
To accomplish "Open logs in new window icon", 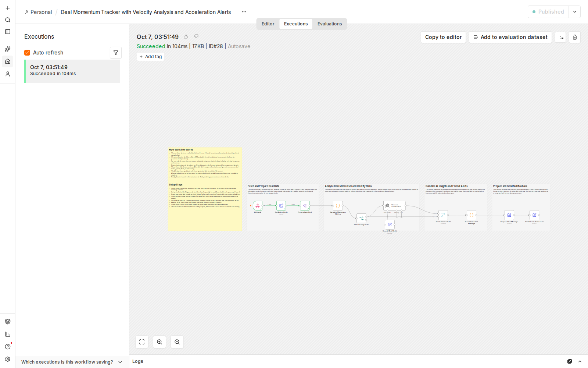I will (x=570, y=361).
